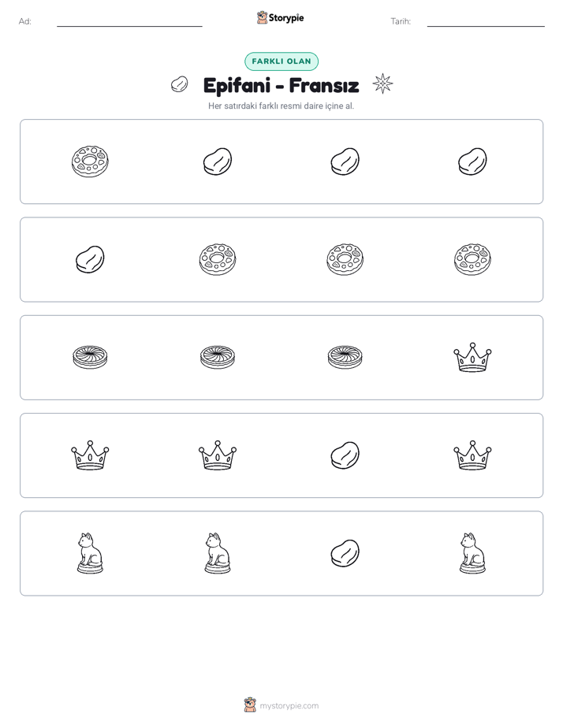Click the FARKLI OLAN badge

[281, 61]
